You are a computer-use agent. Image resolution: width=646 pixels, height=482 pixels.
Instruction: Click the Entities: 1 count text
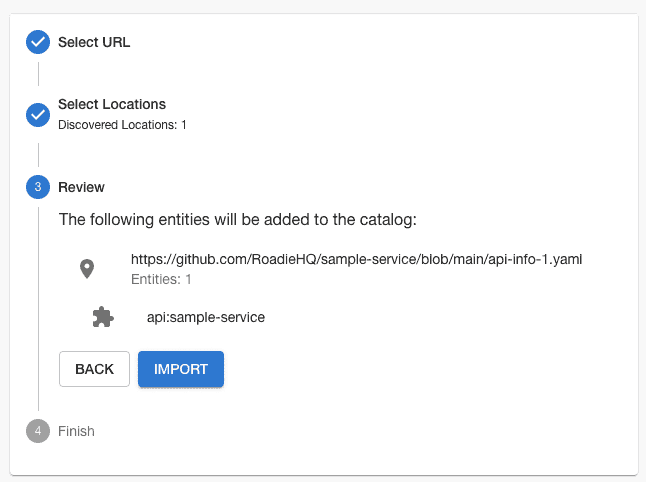pos(161,279)
